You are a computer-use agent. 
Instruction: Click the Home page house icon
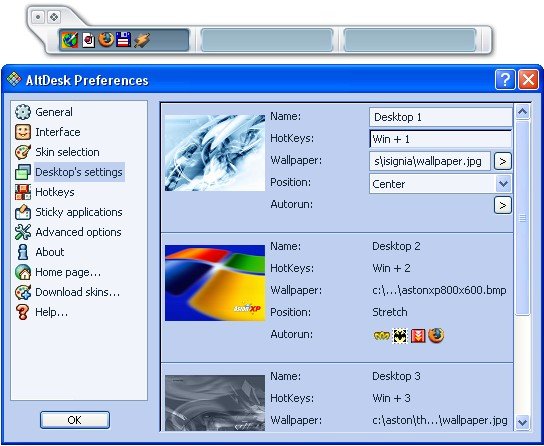click(x=23, y=272)
